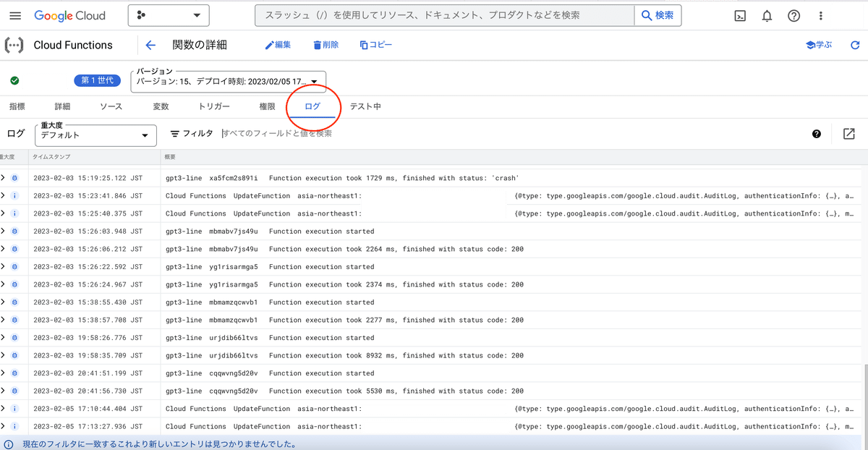Click the タイムスタンプ column header

click(x=51, y=156)
